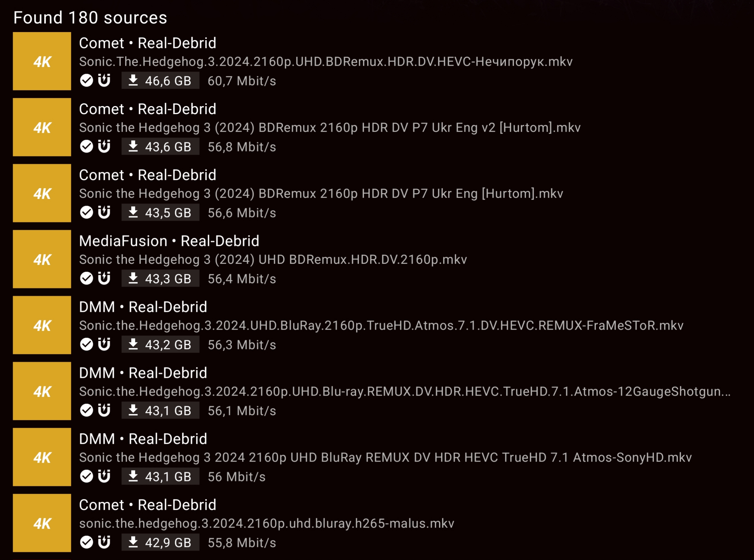Click the magnet icon beside 43,6 GB

pyautogui.click(x=104, y=146)
